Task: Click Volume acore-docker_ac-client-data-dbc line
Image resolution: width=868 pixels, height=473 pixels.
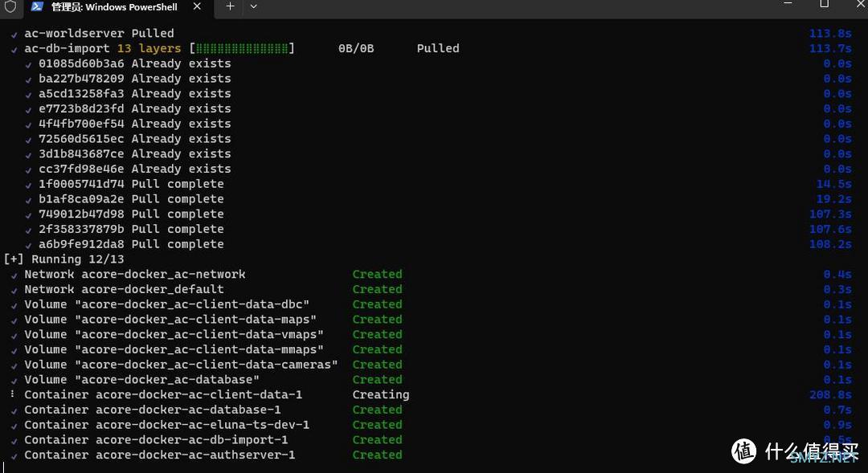Action: [166, 304]
